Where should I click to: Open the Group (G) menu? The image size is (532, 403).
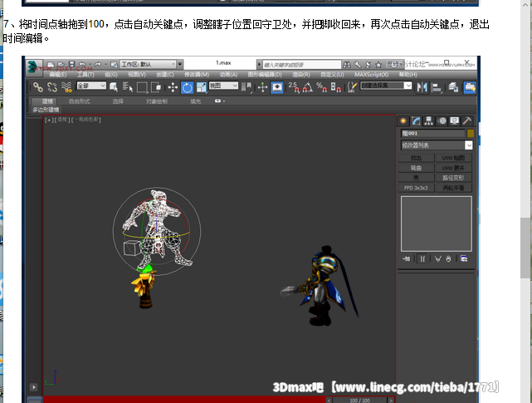tap(111, 75)
